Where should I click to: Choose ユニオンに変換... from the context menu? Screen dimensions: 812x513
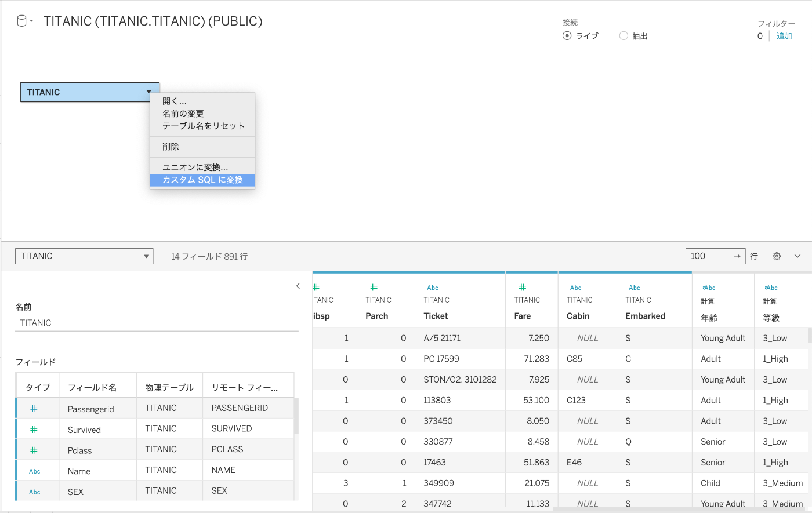202,168
